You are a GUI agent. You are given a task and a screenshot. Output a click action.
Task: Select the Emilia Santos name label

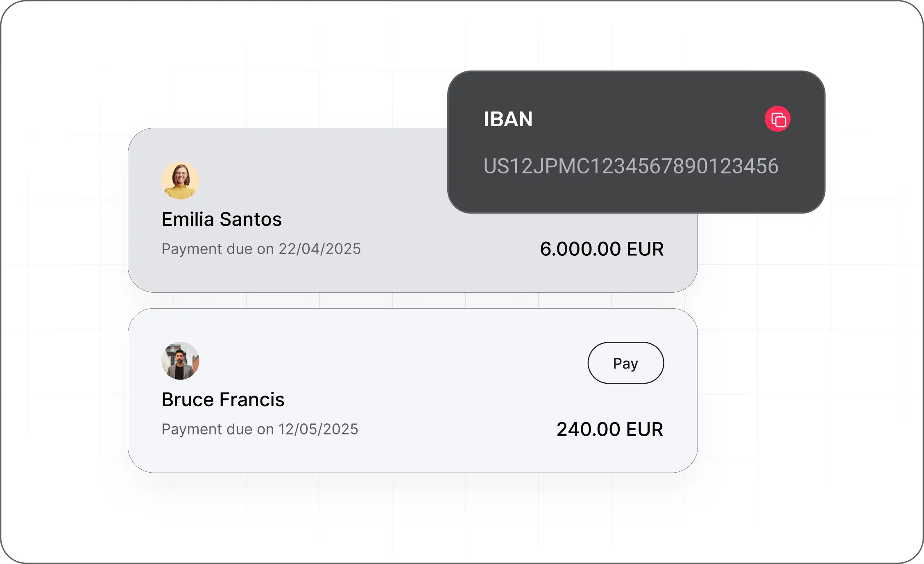(222, 219)
